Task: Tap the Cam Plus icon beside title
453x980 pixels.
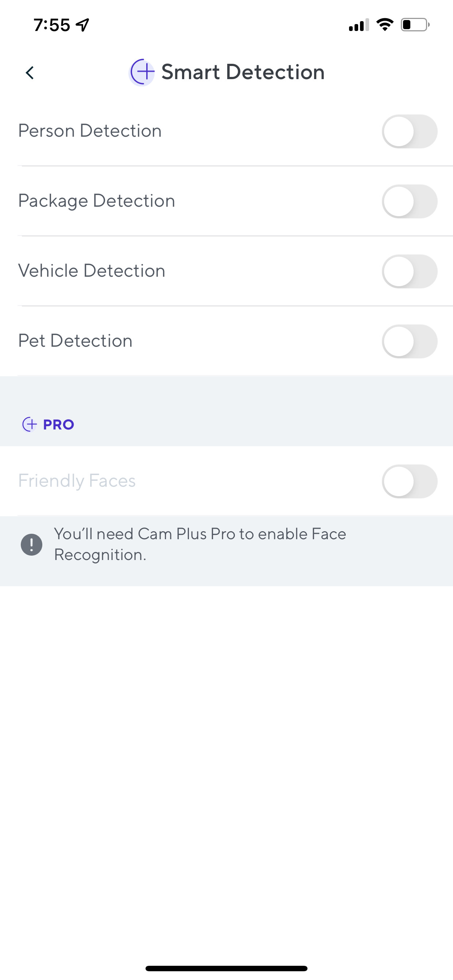Action: coord(142,72)
